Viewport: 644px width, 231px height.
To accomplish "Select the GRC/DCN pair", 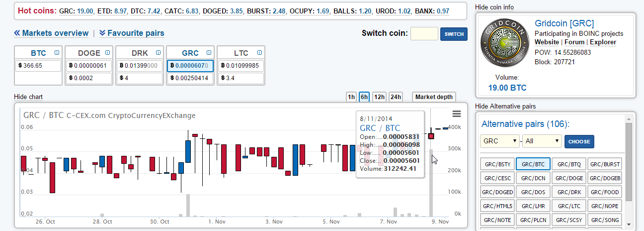I will (x=533, y=178).
